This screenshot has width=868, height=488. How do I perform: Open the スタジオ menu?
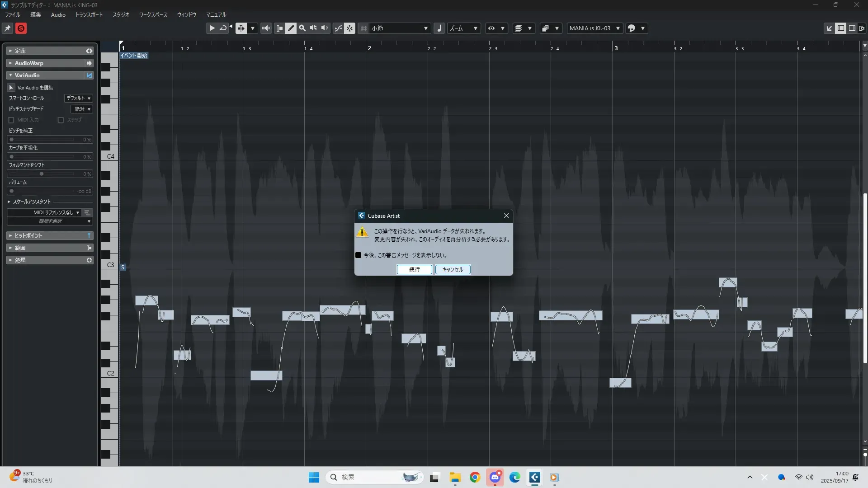(121, 15)
